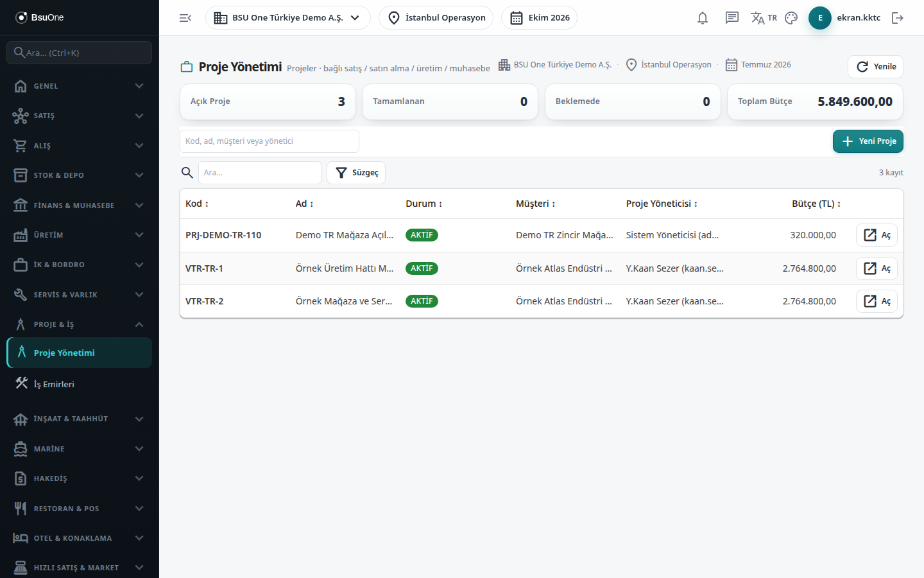Sort by the Kod column header

pyautogui.click(x=197, y=204)
